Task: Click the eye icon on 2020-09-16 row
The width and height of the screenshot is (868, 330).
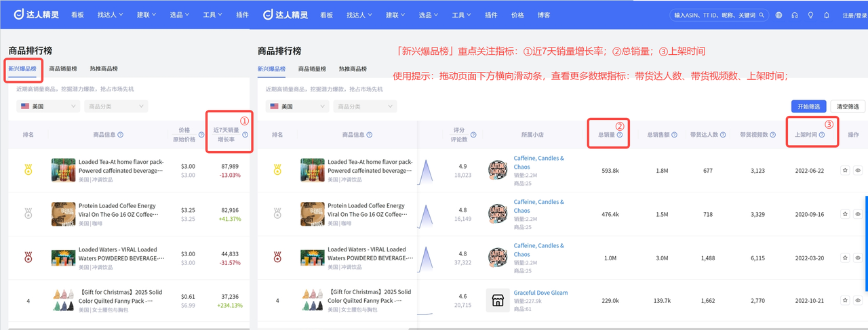Action: tap(858, 214)
